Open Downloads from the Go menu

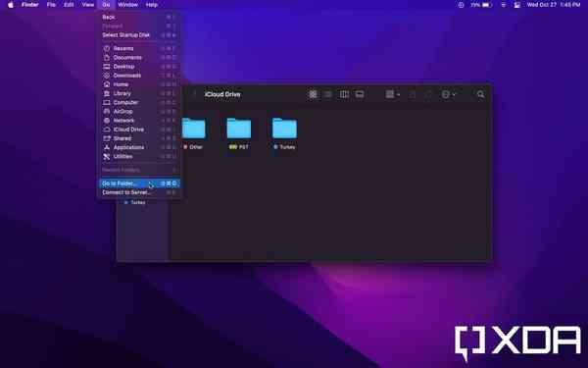(x=139, y=76)
